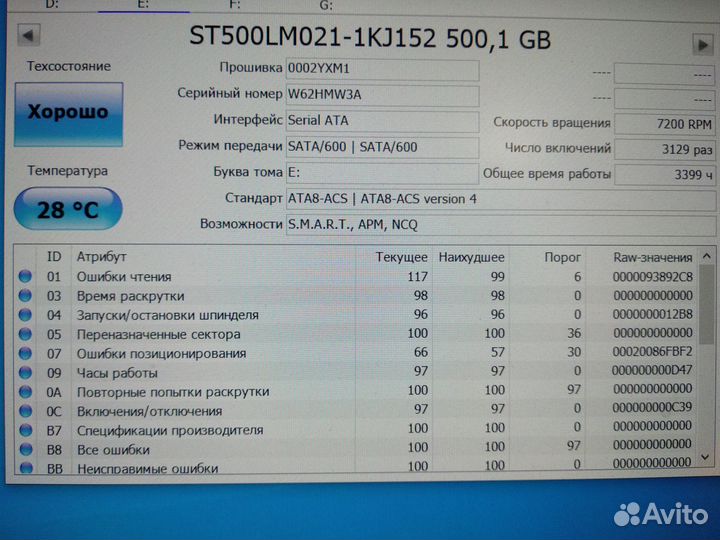
Task: Click the ST500LM021-1KJ152 500,1 GB title
Action: [x=370, y=38]
